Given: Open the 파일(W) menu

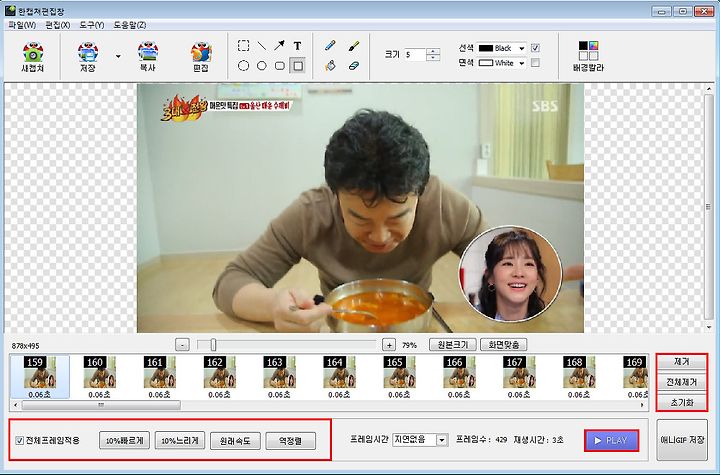Looking at the screenshot, I should coord(22,25).
